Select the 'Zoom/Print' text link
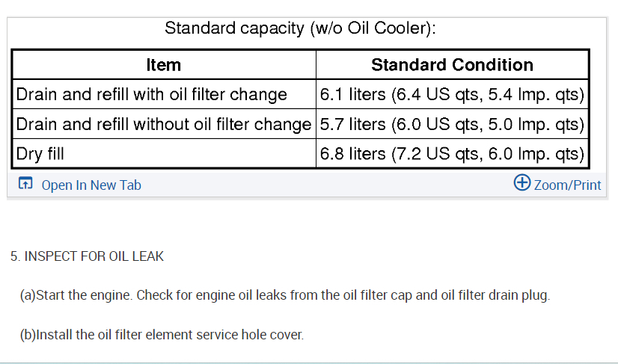 567,185
